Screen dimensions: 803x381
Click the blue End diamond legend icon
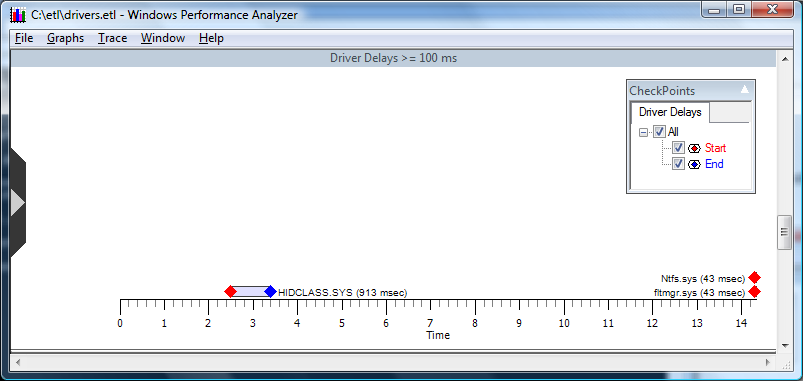(x=694, y=164)
